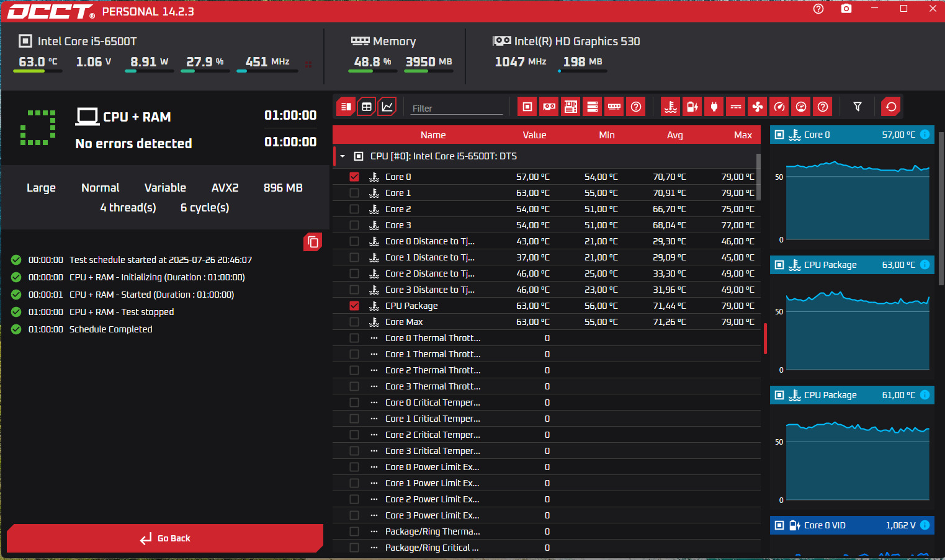Check the Core Max checkbox
Image resolution: width=945 pixels, height=560 pixels.
tap(354, 322)
